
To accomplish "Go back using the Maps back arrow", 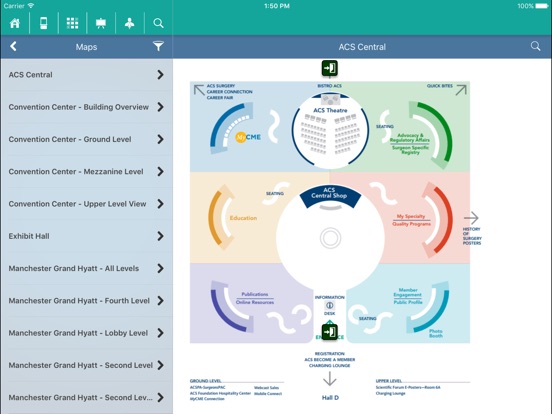I will click(13, 46).
